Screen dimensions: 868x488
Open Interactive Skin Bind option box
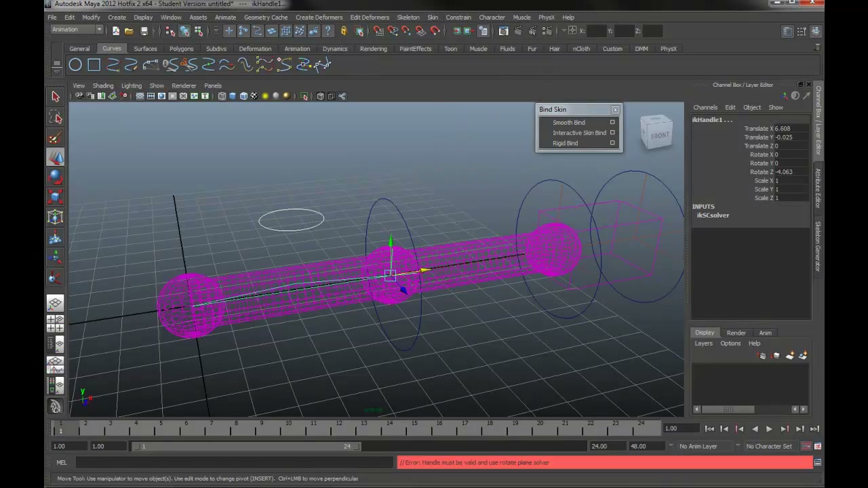(612, 133)
